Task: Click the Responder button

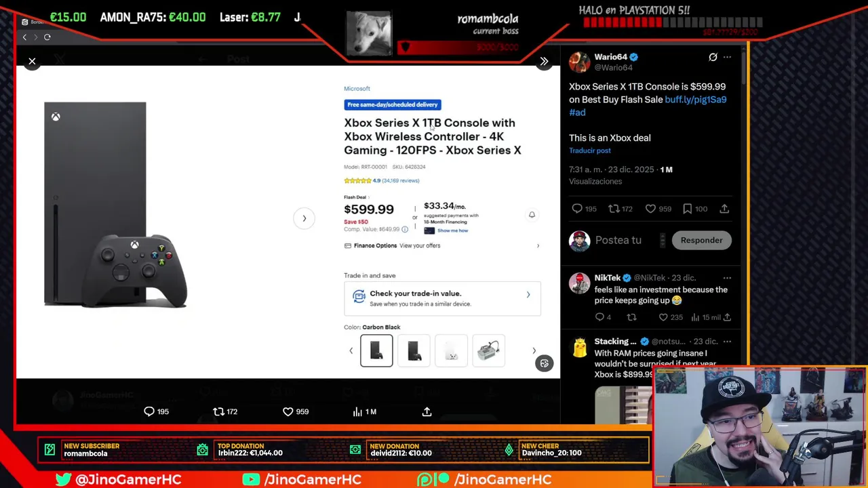Action: point(701,240)
